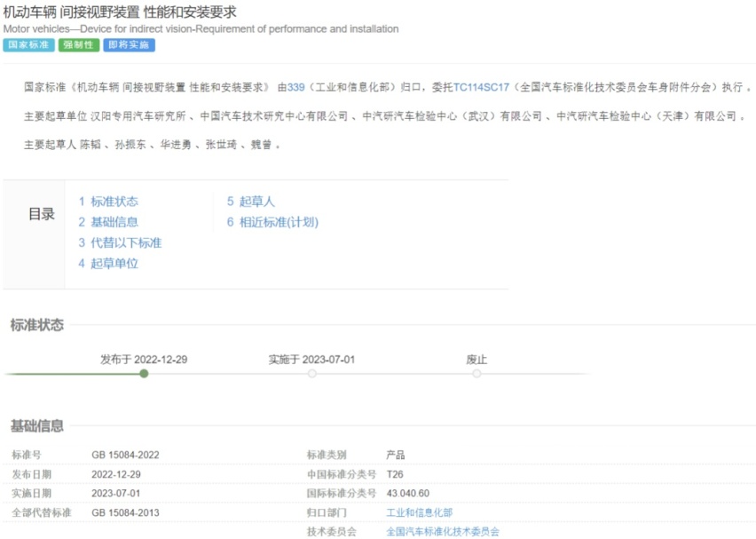Screen dimensions: 756x539
Task: Click the drafter name 孙振东
Action: 130,144
